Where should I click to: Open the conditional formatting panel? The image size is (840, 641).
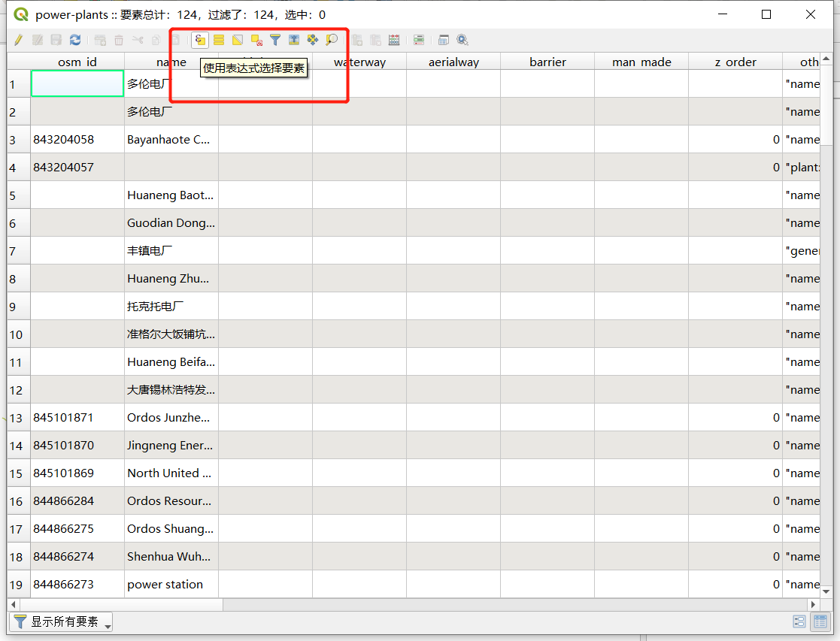tap(418, 40)
